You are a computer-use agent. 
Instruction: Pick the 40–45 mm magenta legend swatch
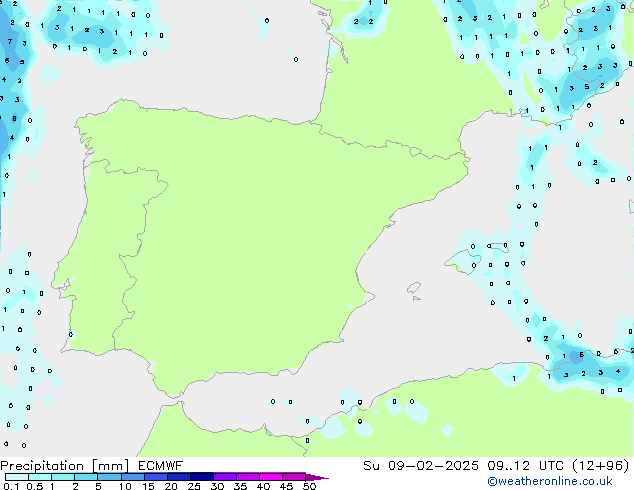point(271,477)
